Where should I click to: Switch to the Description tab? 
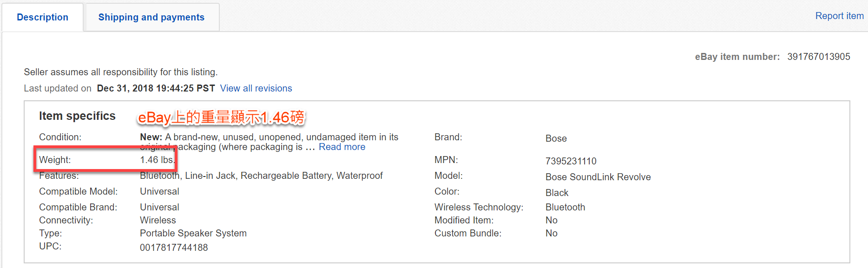(x=42, y=17)
